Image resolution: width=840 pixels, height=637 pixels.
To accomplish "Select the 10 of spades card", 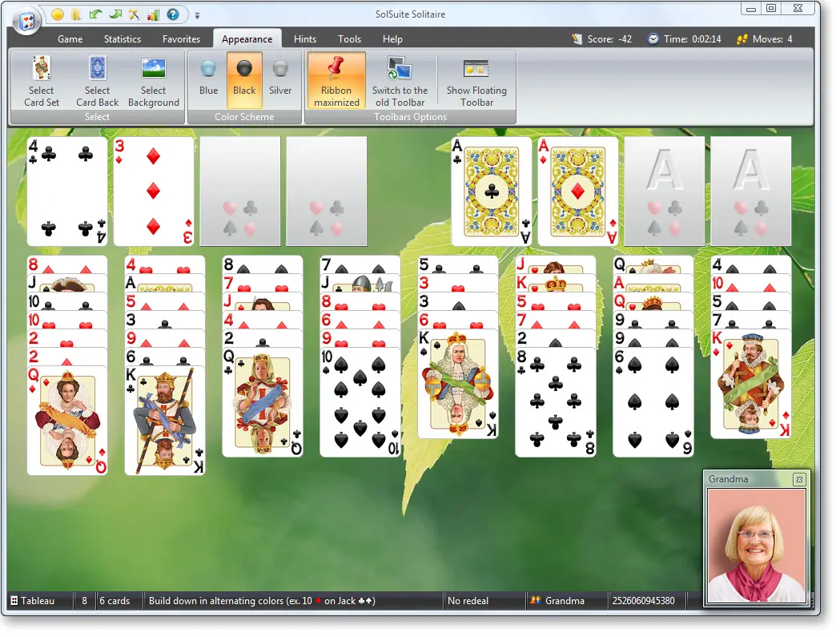I will [x=360, y=403].
